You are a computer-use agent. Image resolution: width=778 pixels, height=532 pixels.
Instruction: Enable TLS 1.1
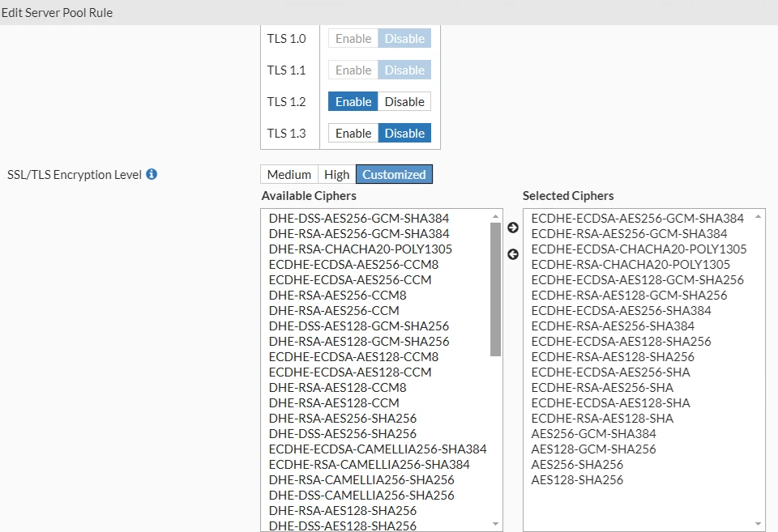[353, 70]
